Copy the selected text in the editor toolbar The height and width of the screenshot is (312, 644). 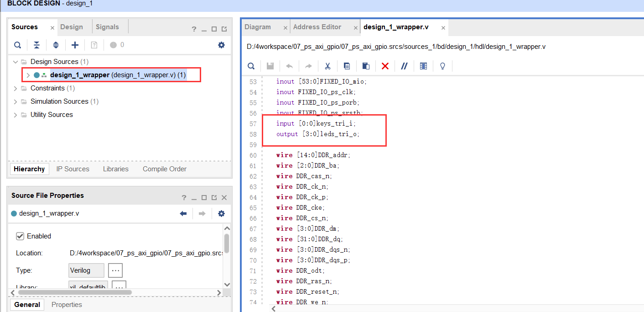347,66
